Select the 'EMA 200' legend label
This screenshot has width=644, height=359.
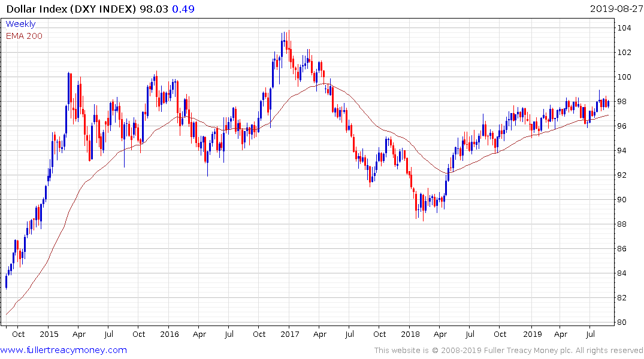[24, 36]
